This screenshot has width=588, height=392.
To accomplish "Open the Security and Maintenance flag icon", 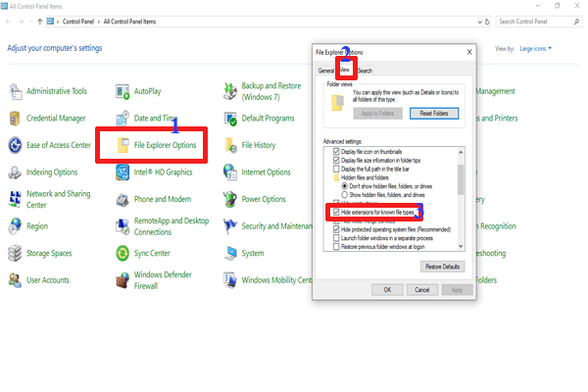I will point(230,226).
